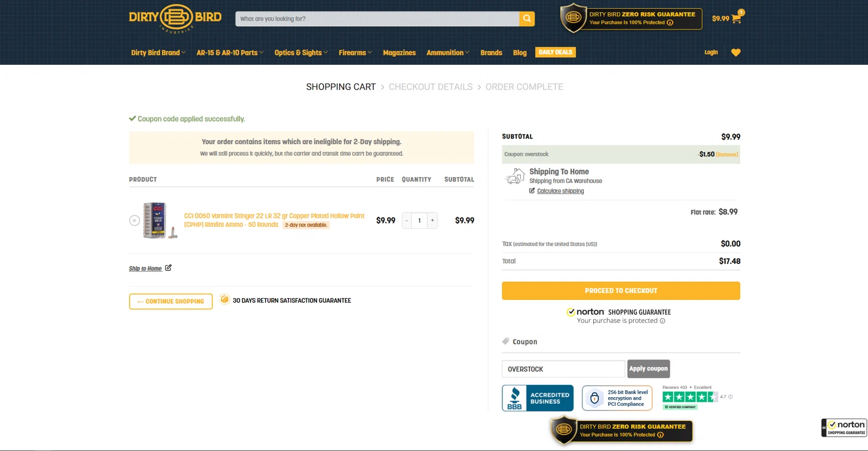Remove CCI Stinger item with circle X icon
This screenshot has width=868, height=451.
[x=134, y=220]
